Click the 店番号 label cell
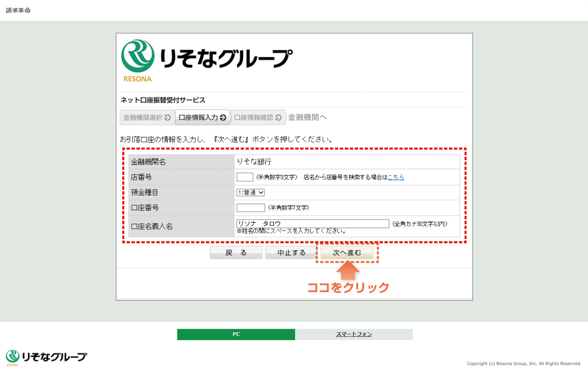588x370 pixels. point(181,177)
